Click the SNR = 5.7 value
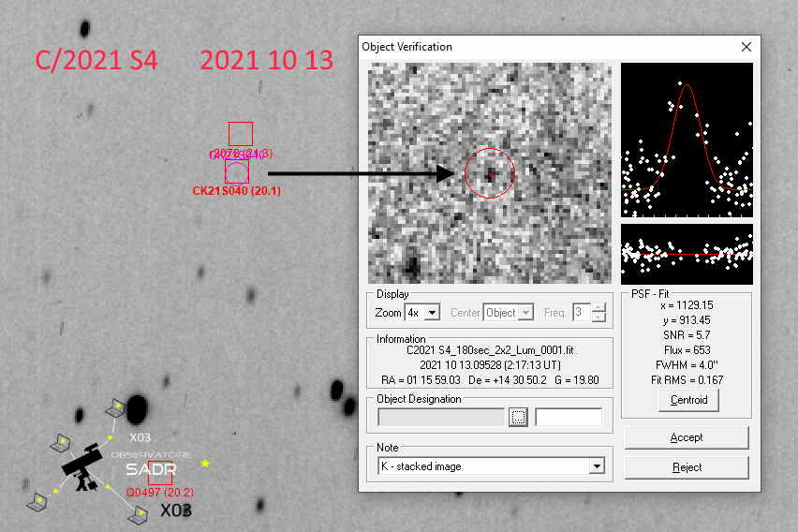 (687, 335)
